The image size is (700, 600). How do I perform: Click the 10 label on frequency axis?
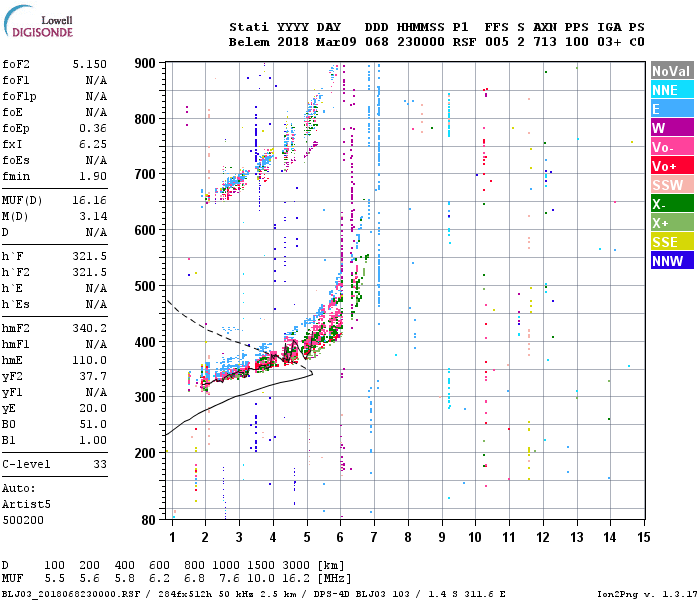pyautogui.click(x=475, y=537)
